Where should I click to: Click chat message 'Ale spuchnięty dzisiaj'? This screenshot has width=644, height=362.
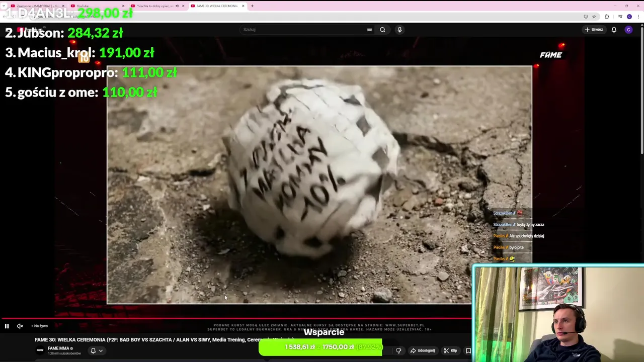[526, 236]
